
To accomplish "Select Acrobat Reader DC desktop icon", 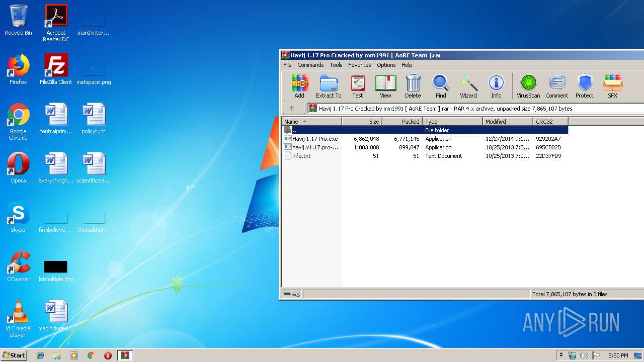I will [56, 23].
